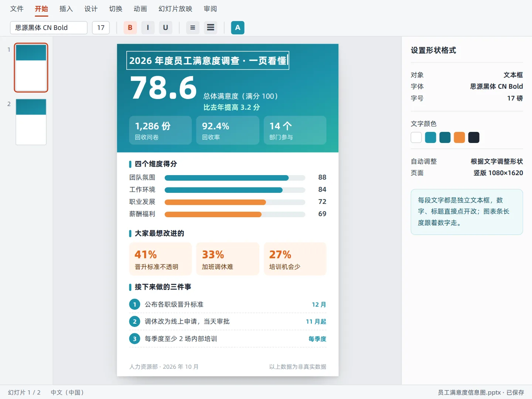Select the 工作环境 bar in the chart
The image size is (532, 399).
click(224, 190)
